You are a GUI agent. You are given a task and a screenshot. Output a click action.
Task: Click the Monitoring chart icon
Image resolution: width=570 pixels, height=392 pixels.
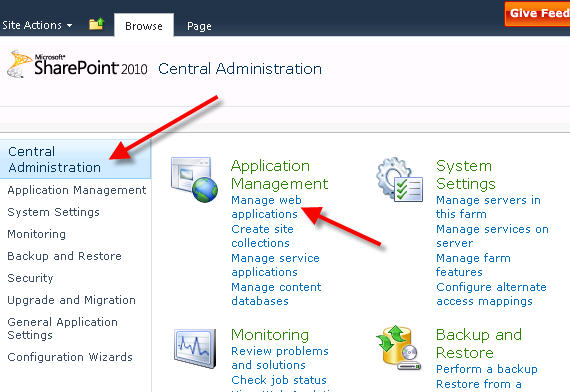(195, 348)
